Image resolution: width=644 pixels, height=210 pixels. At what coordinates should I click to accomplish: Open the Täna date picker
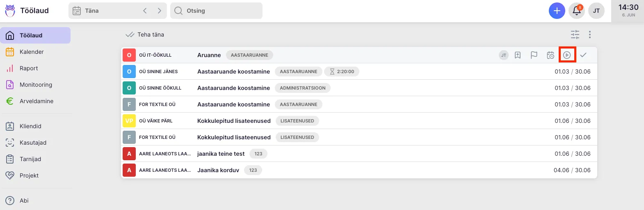point(103,11)
